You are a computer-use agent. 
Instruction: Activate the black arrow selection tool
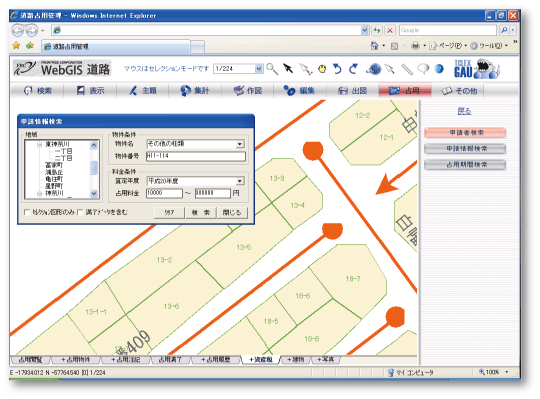click(288, 69)
